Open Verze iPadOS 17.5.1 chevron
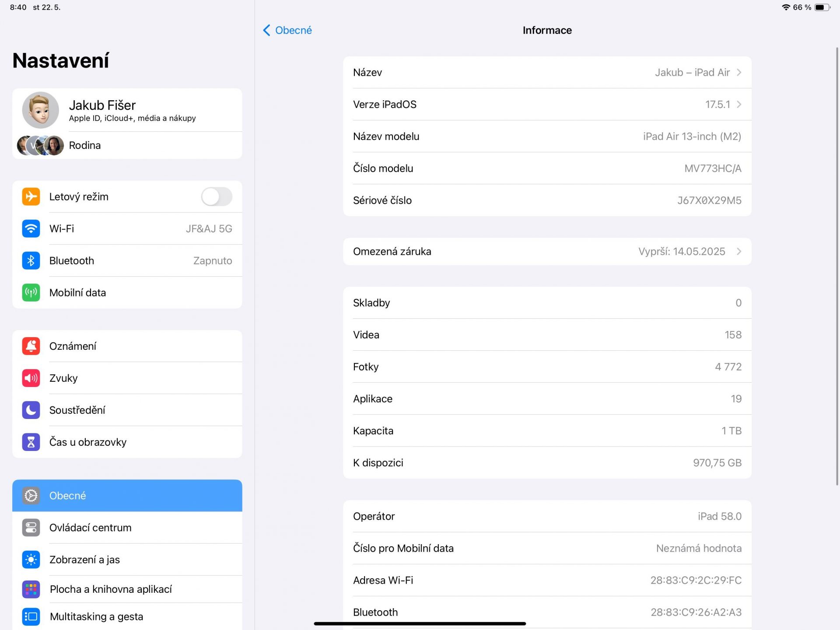The image size is (840, 630). click(x=739, y=104)
